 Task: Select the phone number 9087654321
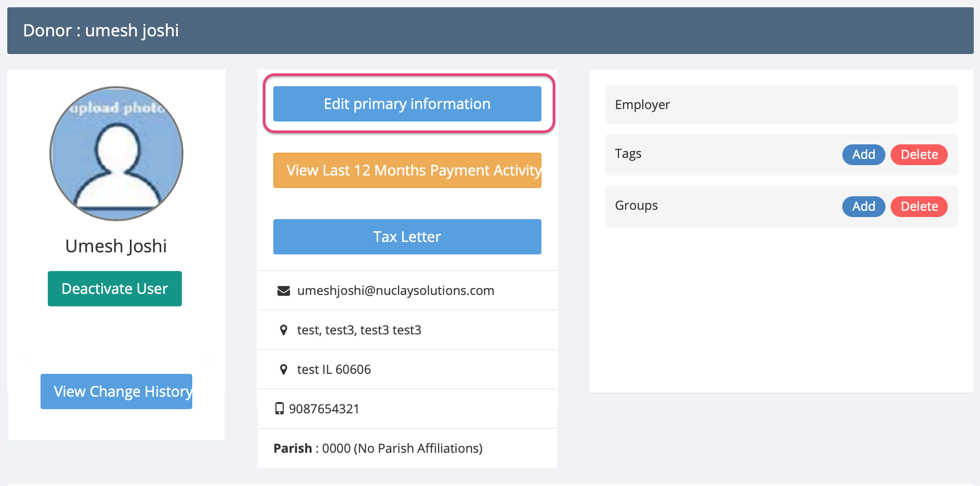(324, 409)
